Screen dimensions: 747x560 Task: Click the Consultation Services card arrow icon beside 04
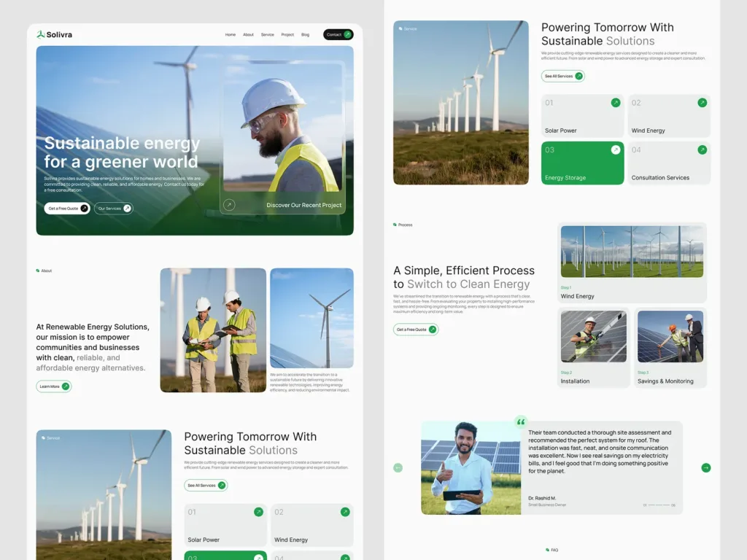(x=703, y=149)
